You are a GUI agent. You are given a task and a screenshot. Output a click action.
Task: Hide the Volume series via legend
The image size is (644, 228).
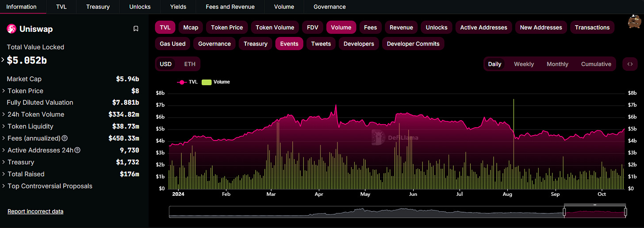pyautogui.click(x=216, y=82)
